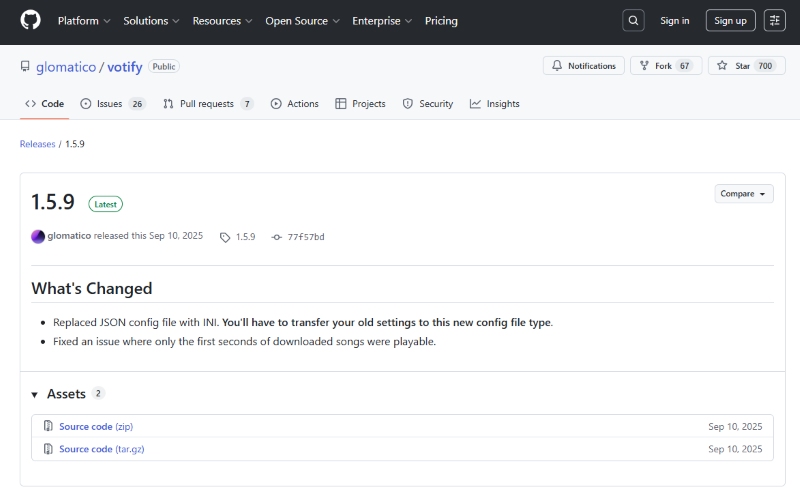The width and height of the screenshot is (800, 492).
Task: Expand the Open Source menu
Action: pyautogui.click(x=302, y=21)
